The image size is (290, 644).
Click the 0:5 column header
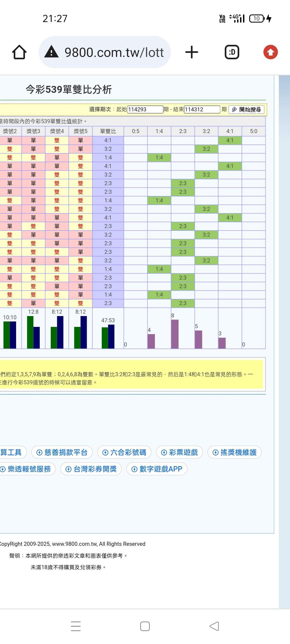tap(136, 131)
